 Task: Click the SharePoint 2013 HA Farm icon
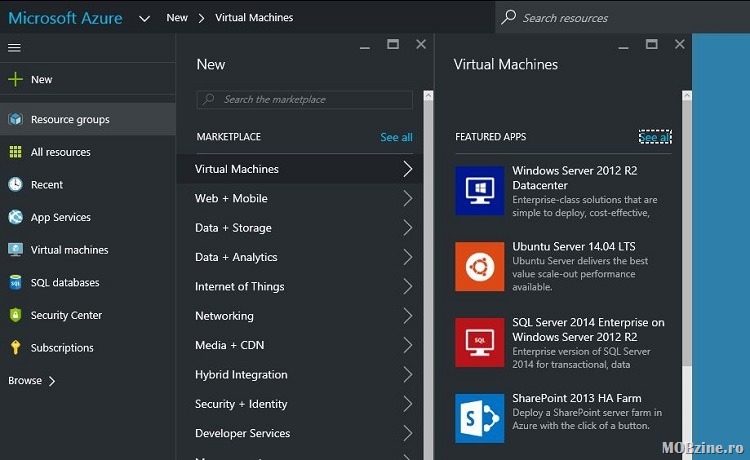[480, 418]
